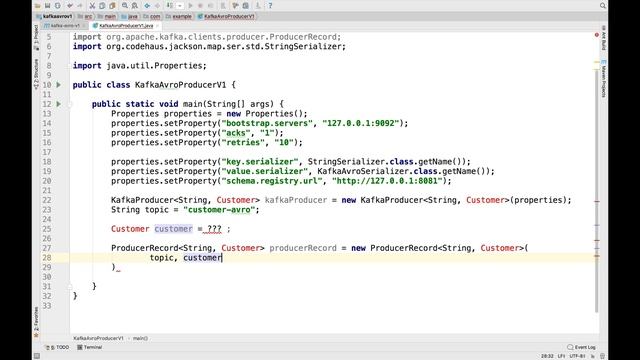
Task: Click the Help question mark icon
Action: (270, 6)
